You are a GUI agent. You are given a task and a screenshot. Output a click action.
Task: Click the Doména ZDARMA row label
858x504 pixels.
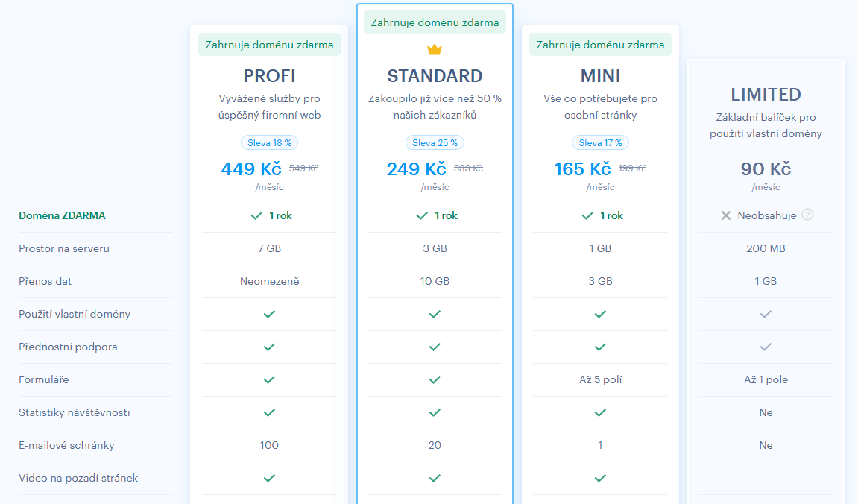point(62,215)
